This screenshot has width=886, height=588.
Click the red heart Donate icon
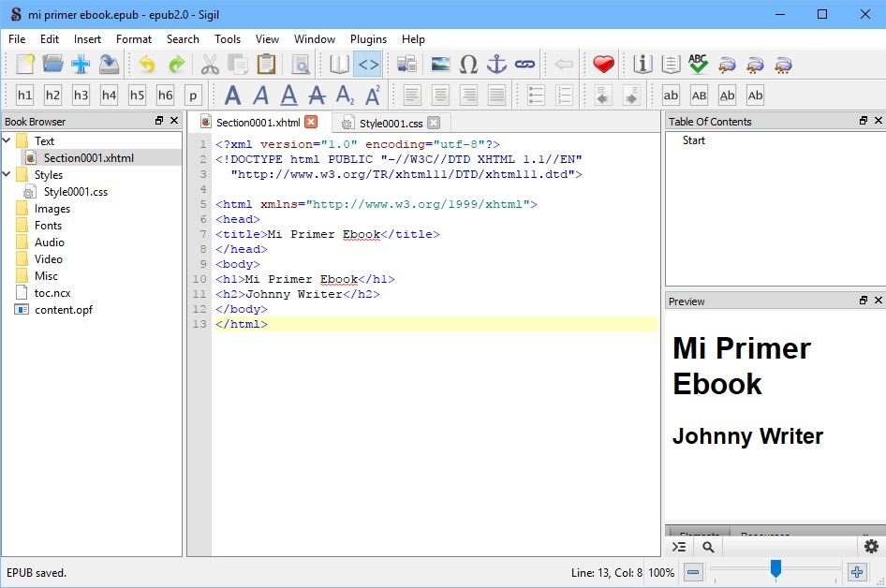pyautogui.click(x=603, y=65)
